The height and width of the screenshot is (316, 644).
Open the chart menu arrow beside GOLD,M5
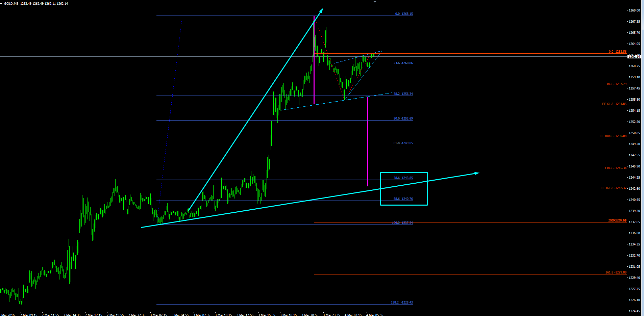[2, 3]
